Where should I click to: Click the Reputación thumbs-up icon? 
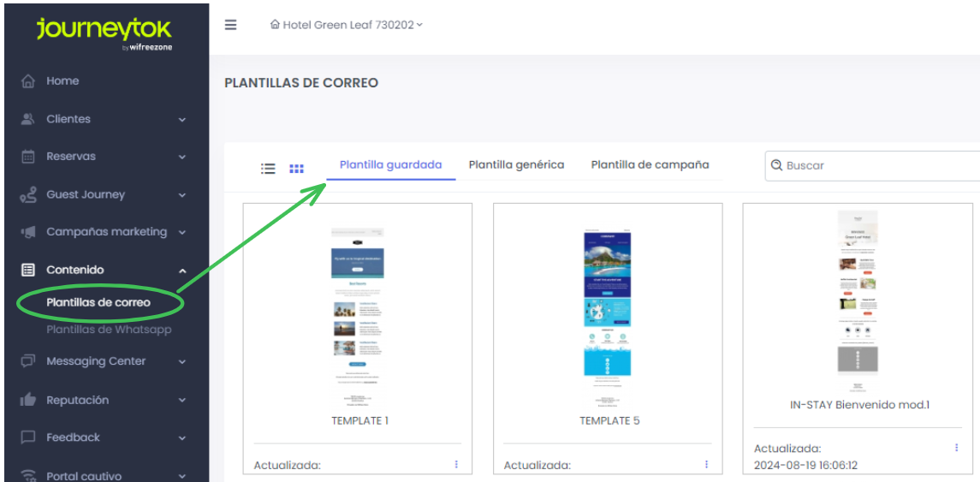[28, 400]
